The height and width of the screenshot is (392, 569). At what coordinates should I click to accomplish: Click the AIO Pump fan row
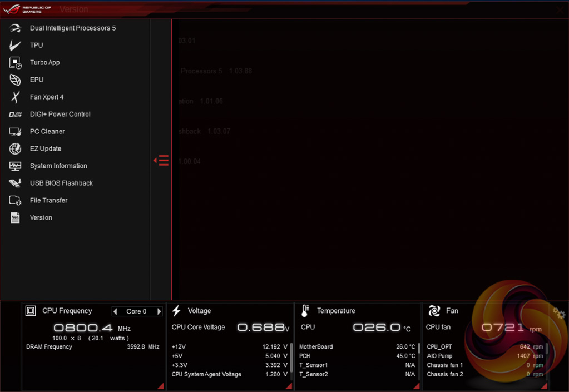click(485, 356)
